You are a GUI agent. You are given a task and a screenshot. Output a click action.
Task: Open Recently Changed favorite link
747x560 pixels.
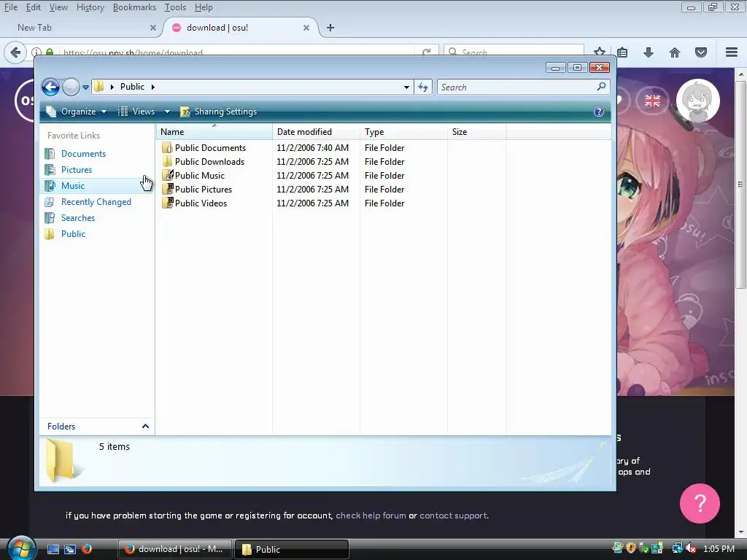click(x=96, y=202)
